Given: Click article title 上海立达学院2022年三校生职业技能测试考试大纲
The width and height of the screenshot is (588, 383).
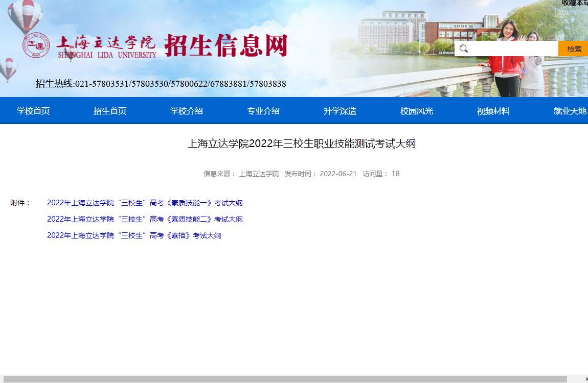Looking at the screenshot, I should pos(302,144).
